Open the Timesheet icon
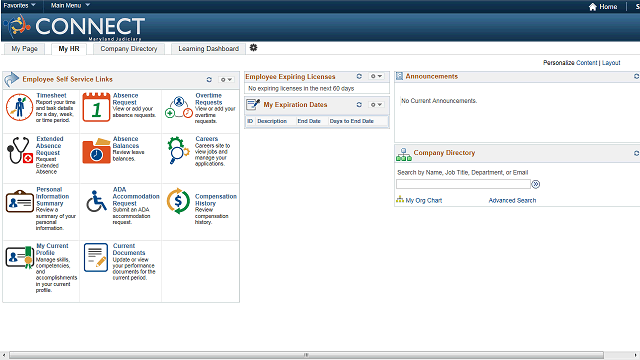Screen dimensions: 640x360 pos(19,107)
